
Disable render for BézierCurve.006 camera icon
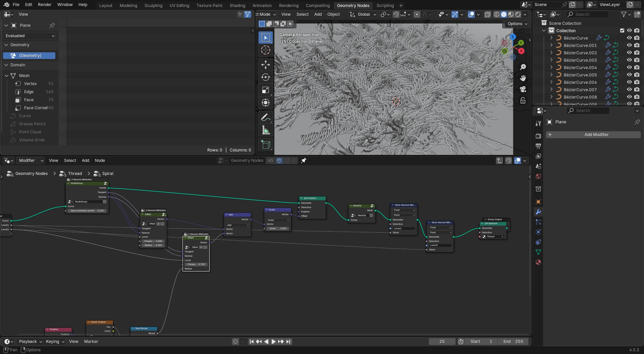click(637, 82)
